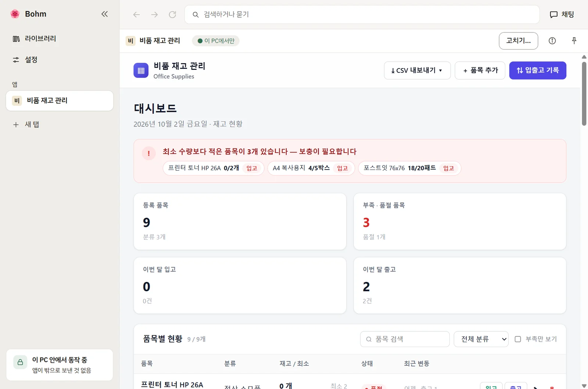
Task: Select the 비품 재고 관리 app in sidebar
Action: 60,101
